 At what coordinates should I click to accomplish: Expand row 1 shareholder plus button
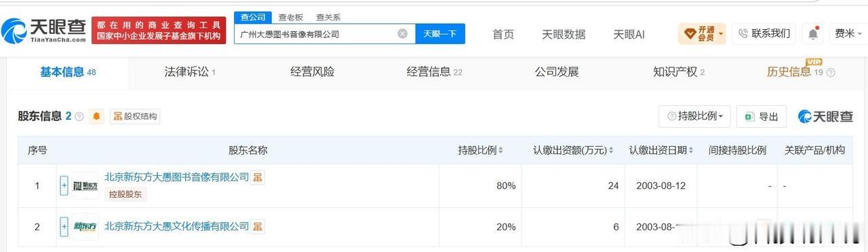point(64,185)
